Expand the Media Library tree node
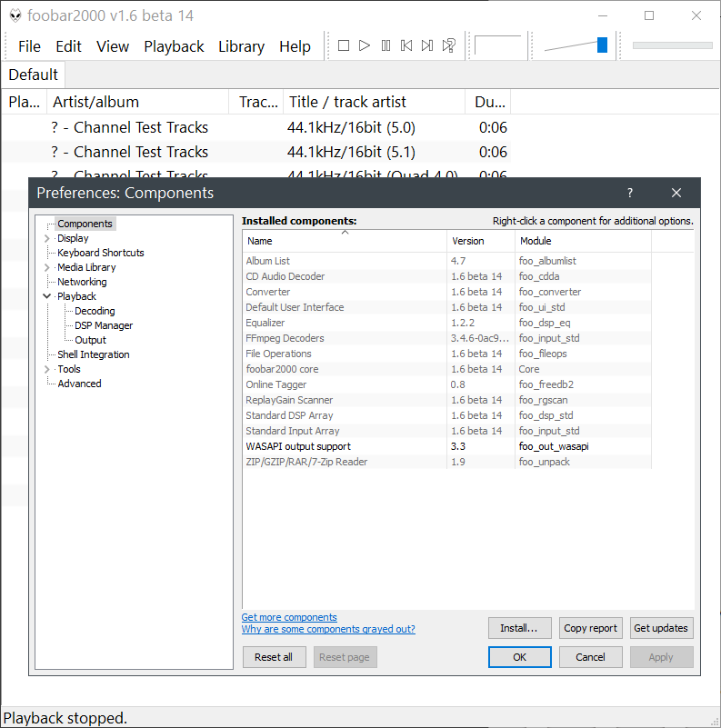 (47, 267)
